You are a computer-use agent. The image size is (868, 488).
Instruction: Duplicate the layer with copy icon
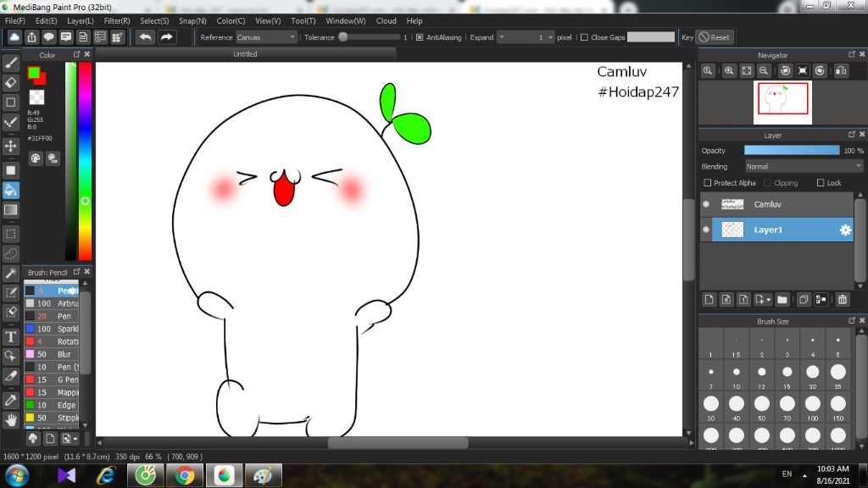[x=804, y=299]
